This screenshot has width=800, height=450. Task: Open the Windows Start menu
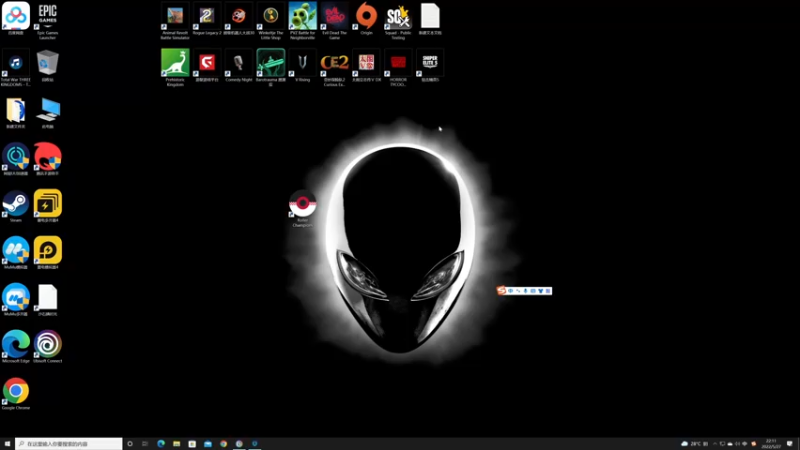7,444
